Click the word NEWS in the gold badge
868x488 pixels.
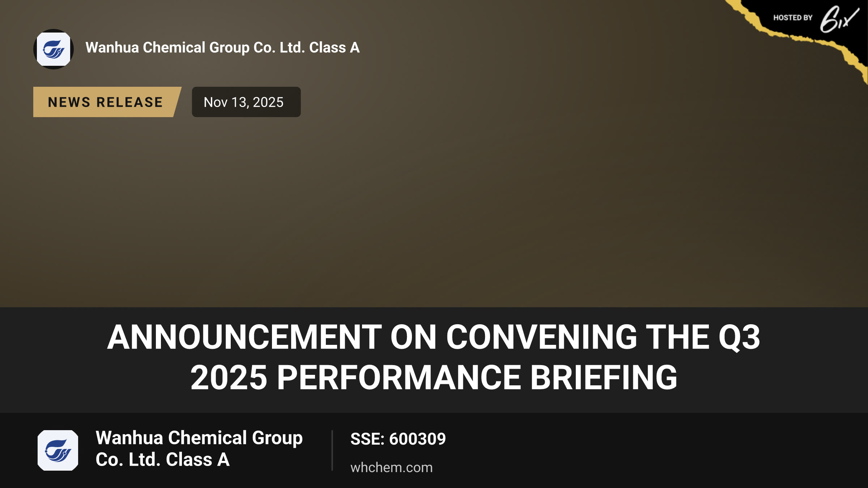[69, 102]
